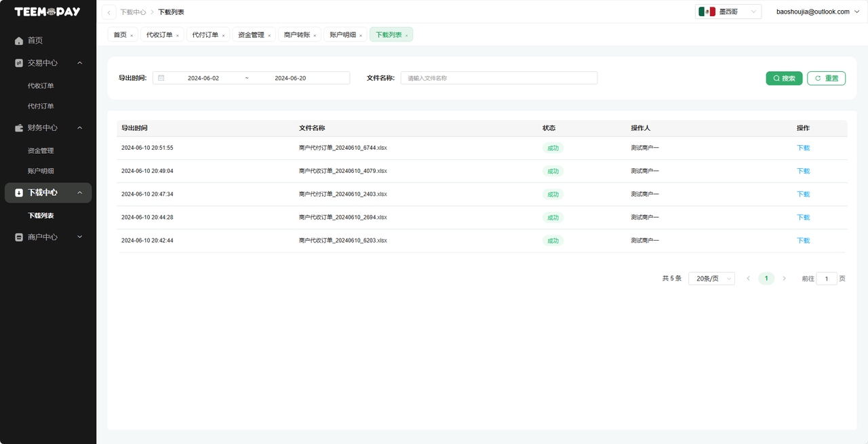Click the TEEMPAY logo
Viewport: 868px width, 444px height.
47,12
